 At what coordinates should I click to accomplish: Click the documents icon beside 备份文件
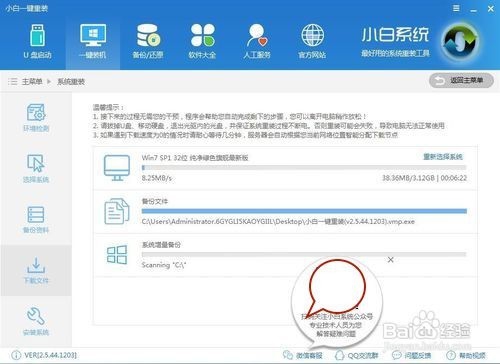click(x=117, y=211)
